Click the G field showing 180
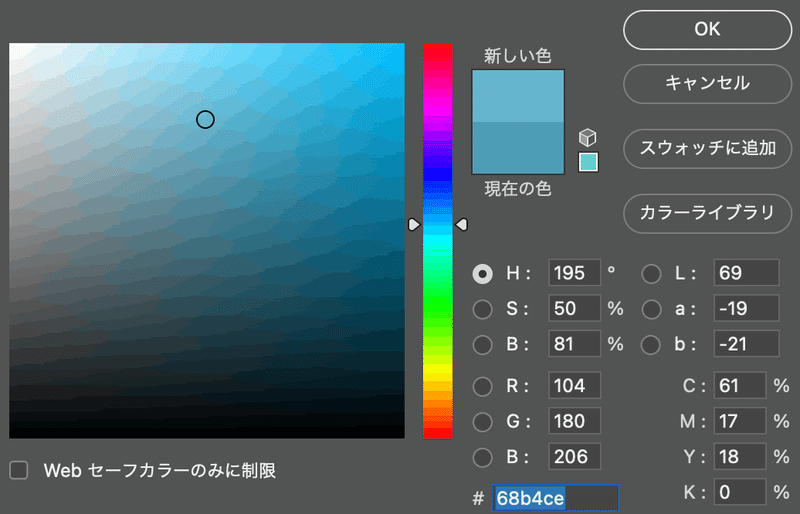The image size is (800, 514). 574,421
